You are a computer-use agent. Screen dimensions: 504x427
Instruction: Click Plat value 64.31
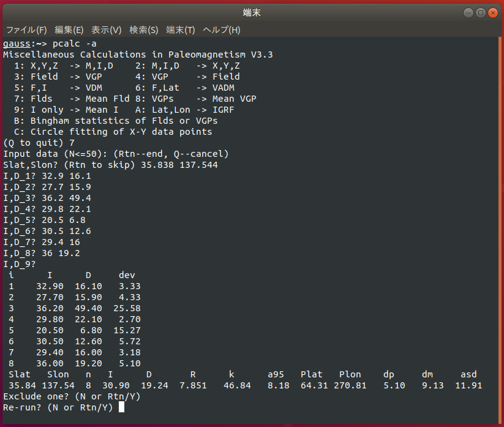click(x=314, y=385)
